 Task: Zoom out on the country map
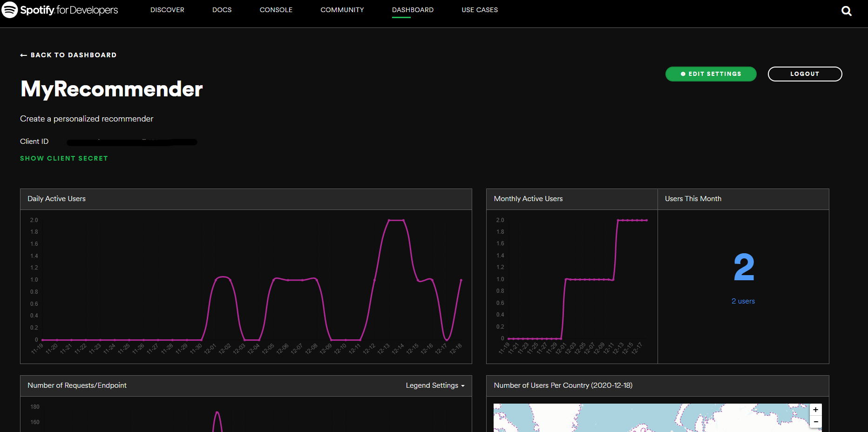815,422
